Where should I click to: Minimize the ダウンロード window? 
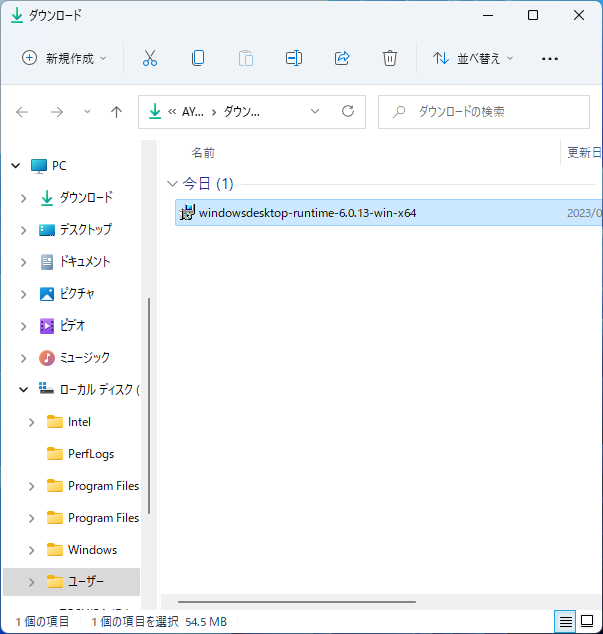488,15
